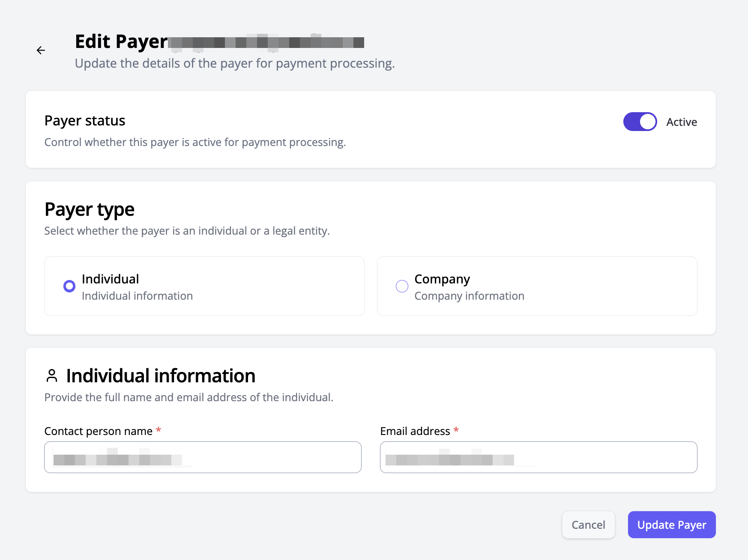The width and height of the screenshot is (748, 560).
Task: Click the Active label next to the switch
Action: (681, 122)
